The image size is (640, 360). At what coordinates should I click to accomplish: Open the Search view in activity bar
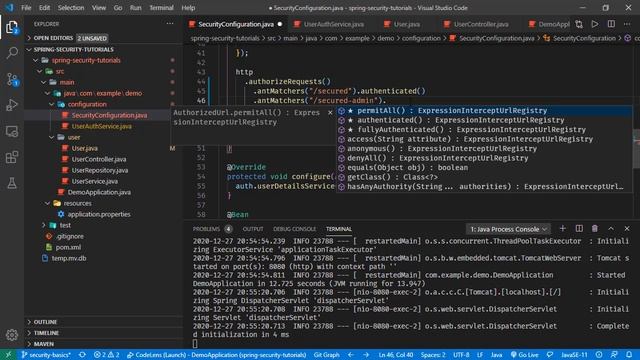pyautogui.click(x=12, y=53)
